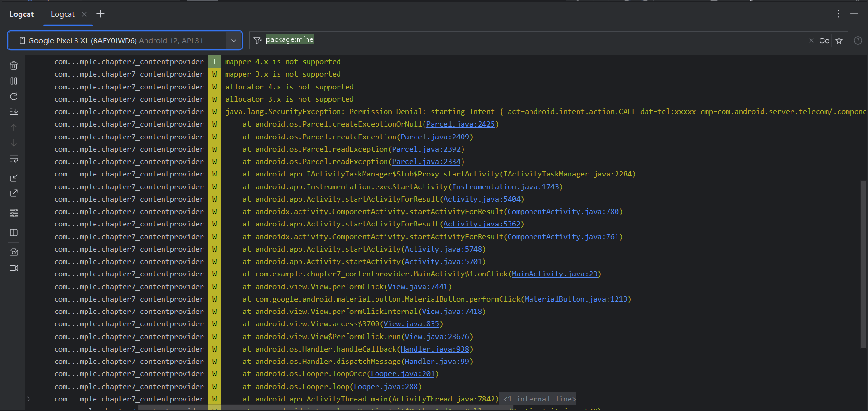The image size is (868, 411).
Task: Take a device screenshot with the camera icon
Action: 14,252
